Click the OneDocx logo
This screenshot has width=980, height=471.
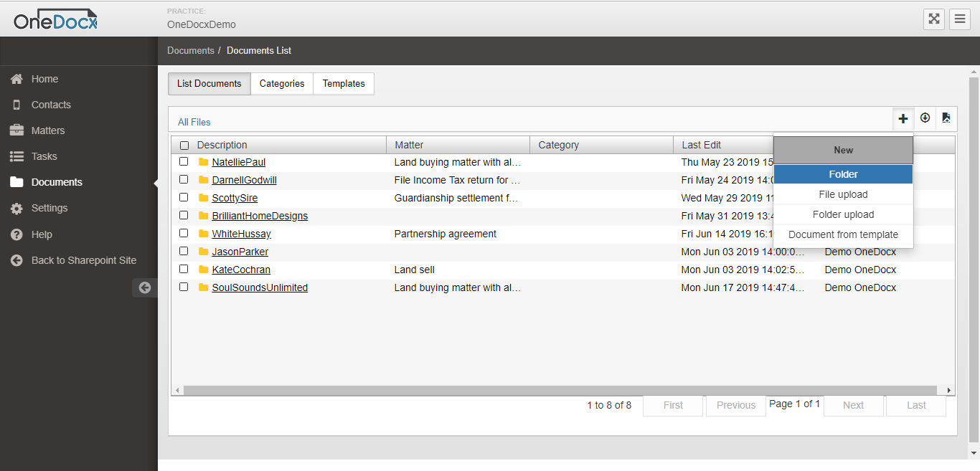click(x=55, y=19)
